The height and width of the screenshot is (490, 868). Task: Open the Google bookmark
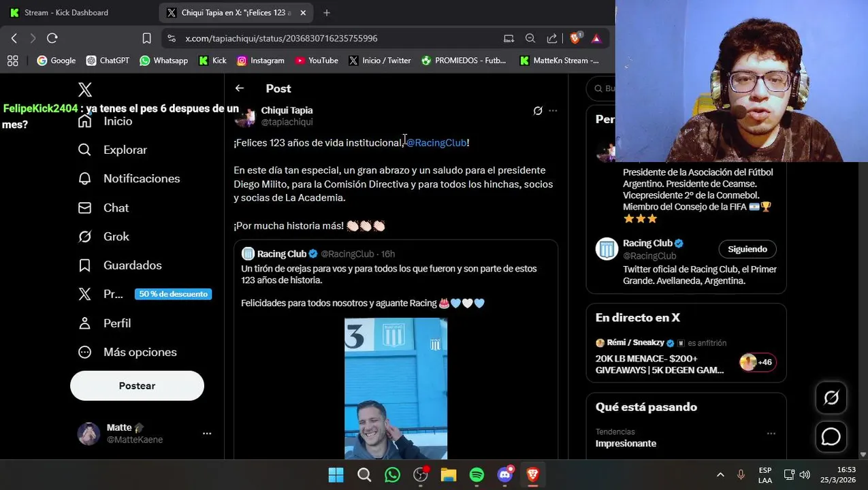[57, 61]
